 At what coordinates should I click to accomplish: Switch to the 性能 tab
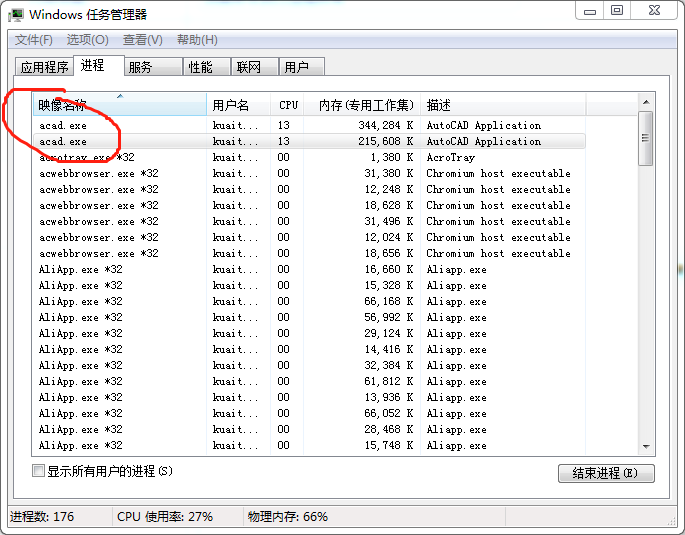pos(200,67)
